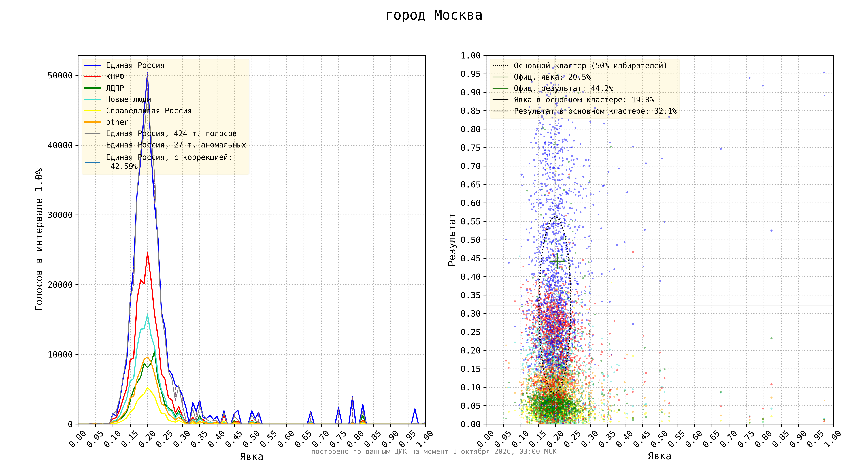Select legend label 'Справедливая Россия'
This screenshot has width=868, height=461.
pos(149,111)
